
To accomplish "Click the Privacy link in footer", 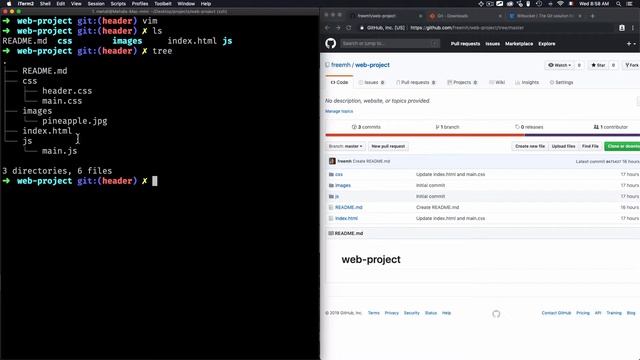I will (x=391, y=313).
